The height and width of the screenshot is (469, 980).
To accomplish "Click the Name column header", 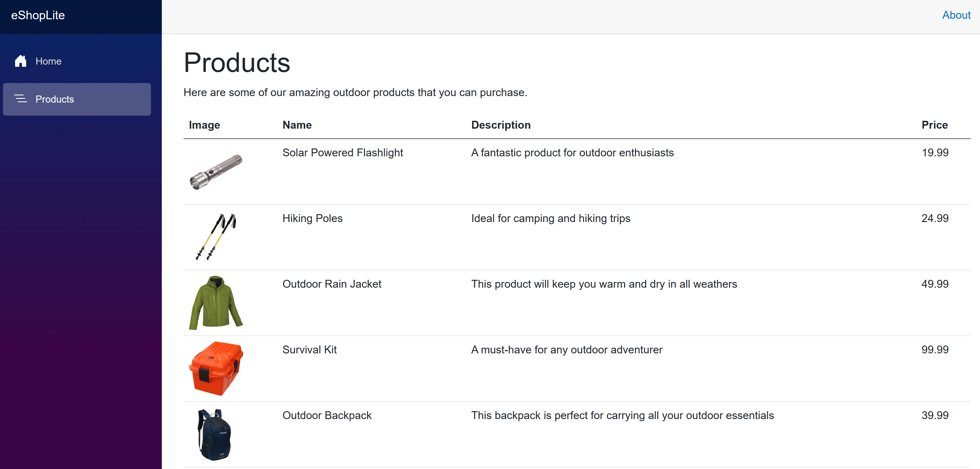I will tap(297, 125).
